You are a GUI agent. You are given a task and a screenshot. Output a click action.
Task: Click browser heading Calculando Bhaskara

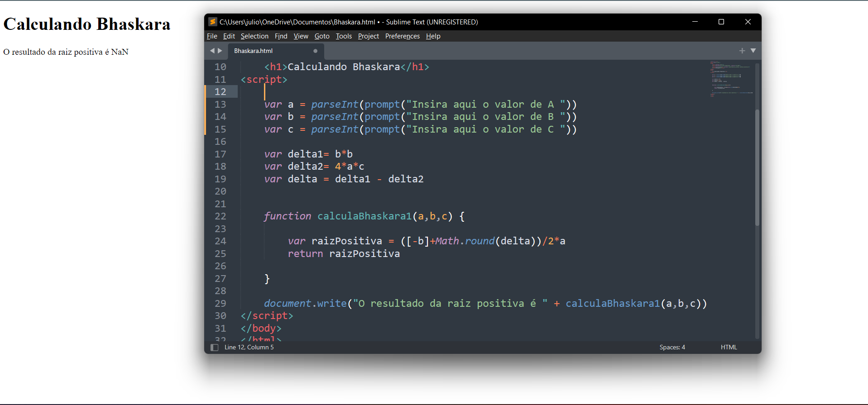(87, 24)
